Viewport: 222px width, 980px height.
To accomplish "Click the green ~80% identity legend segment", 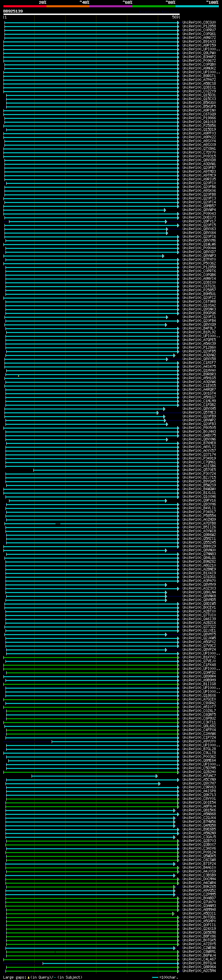I will pos(154,6).
